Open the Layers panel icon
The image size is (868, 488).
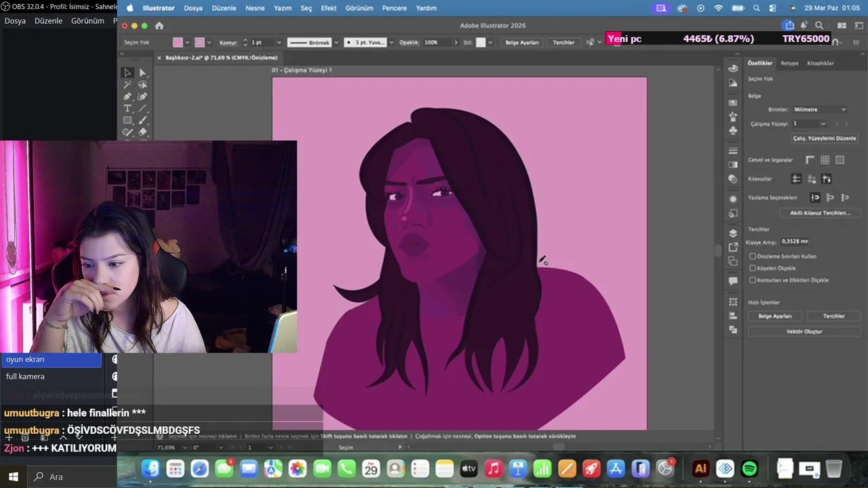point(733,234)
